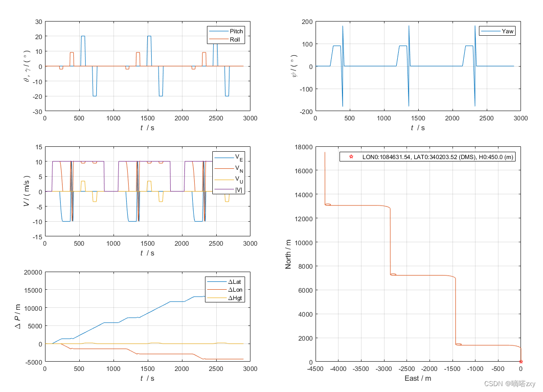Screen dimensions: 543x392
Task: Click the Pitch legend entry
Action: pos(226,31)
